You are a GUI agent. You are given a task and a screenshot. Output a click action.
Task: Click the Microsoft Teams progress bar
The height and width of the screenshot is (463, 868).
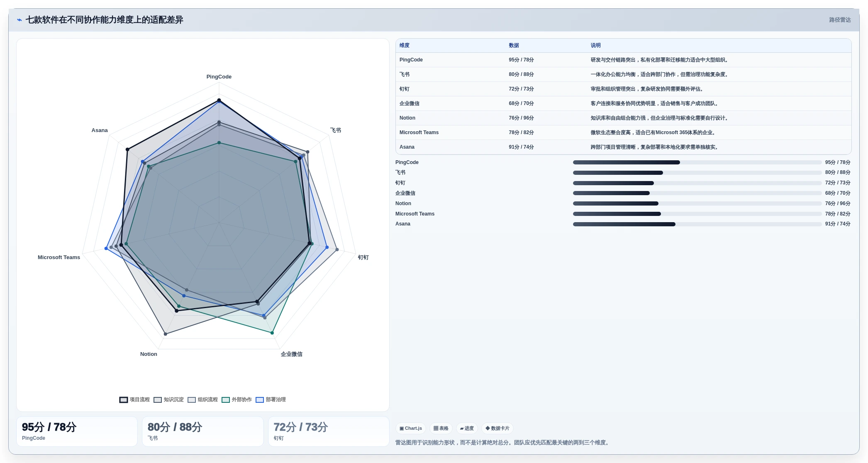point(697,214)
